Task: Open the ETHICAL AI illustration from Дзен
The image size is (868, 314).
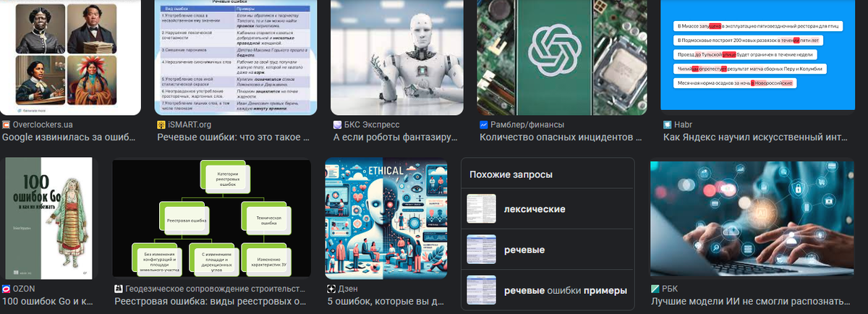Action: (x=386, y=218)
